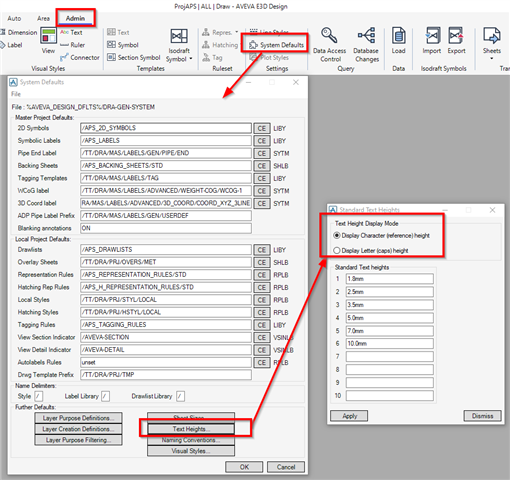The width and height of the screenshot is (510, 480).
Task: Click the Label Library delimiter field
Action: (105, 396)
